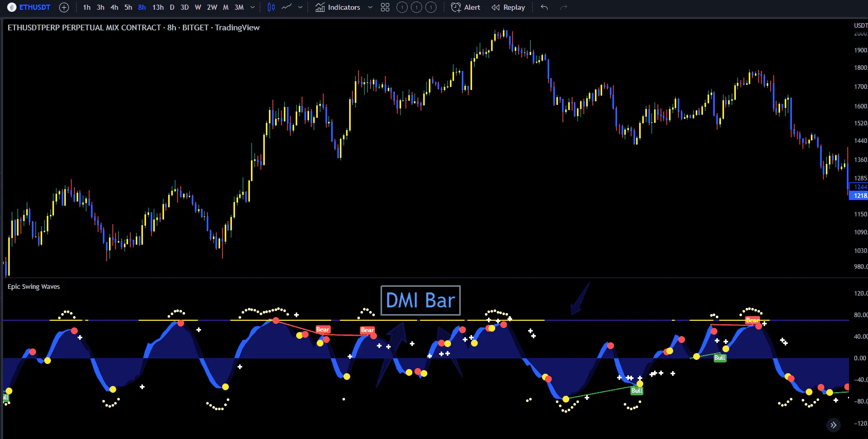Click the Epic Swing Waves indicator legend

click(33, 287)
